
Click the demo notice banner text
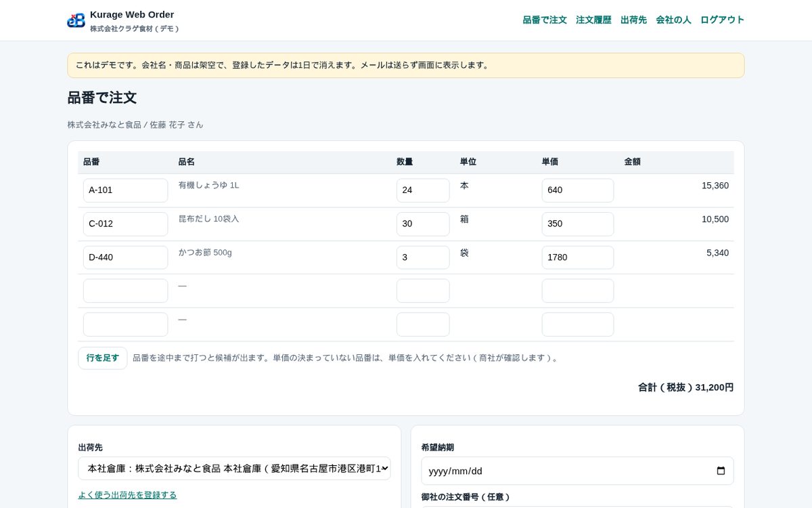point(282,65)
